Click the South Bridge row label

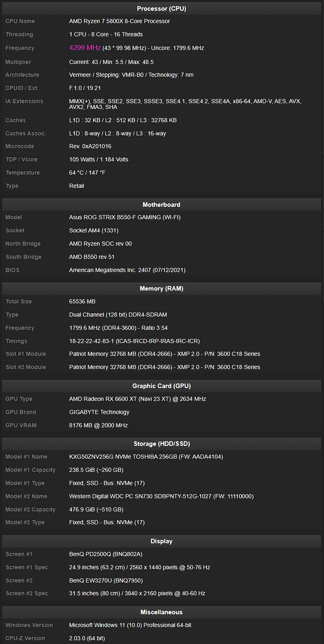click(23, 257)
